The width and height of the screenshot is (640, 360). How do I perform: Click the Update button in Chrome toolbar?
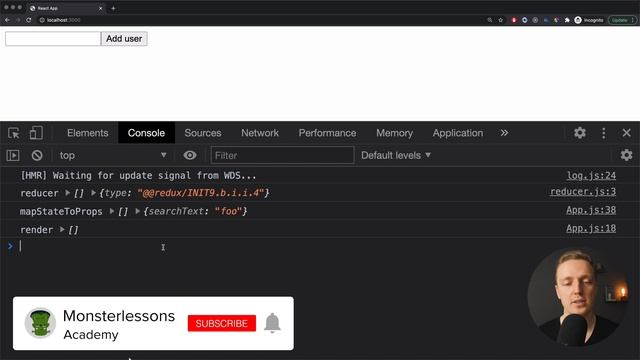pos(622,20)
